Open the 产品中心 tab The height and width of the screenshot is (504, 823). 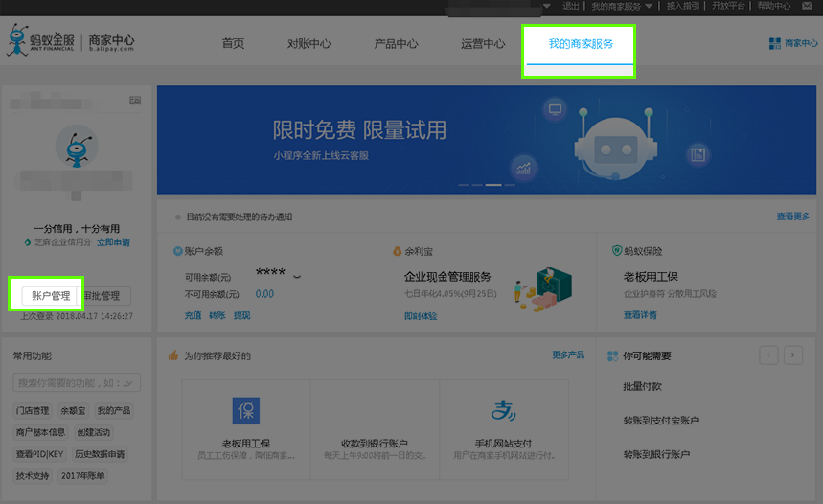pyautogui.click(x=396, y=43)
